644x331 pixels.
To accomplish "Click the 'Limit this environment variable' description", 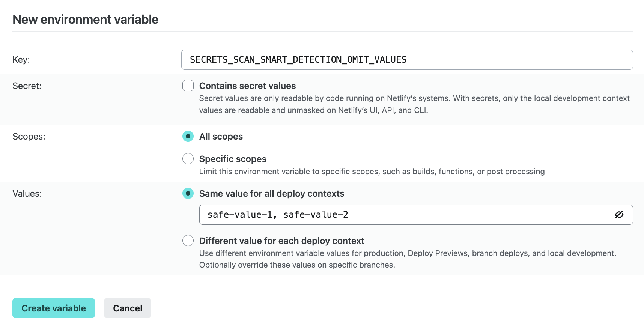I will click(x=372, y=172).
